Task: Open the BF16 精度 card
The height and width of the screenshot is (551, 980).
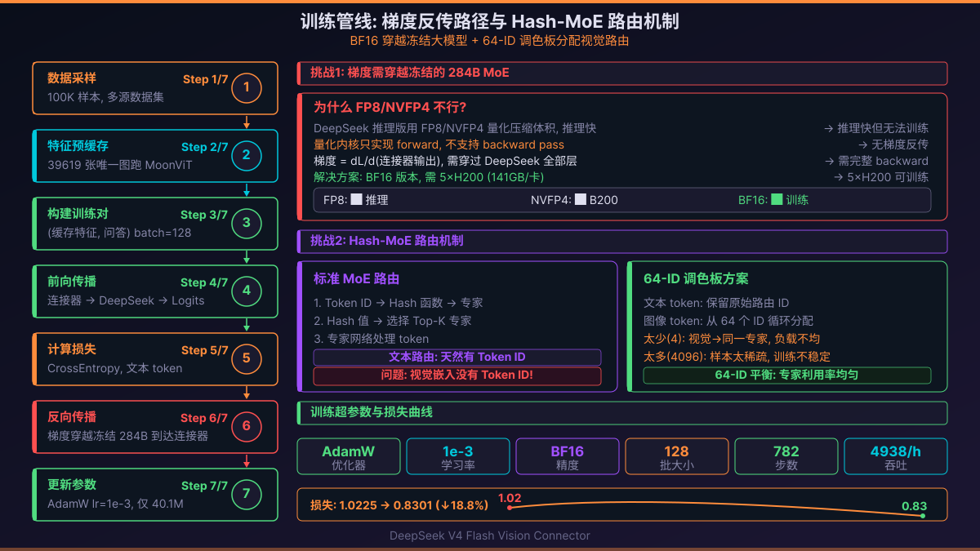Action: coord(568,457)
